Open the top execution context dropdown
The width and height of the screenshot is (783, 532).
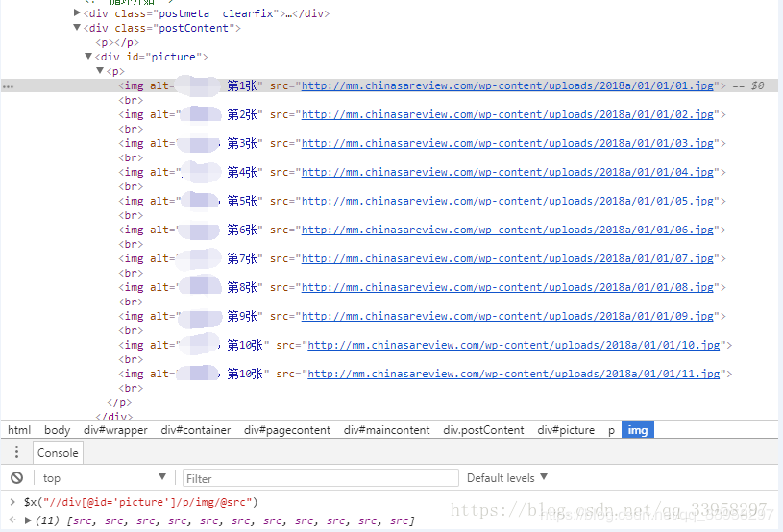[105, 477]
